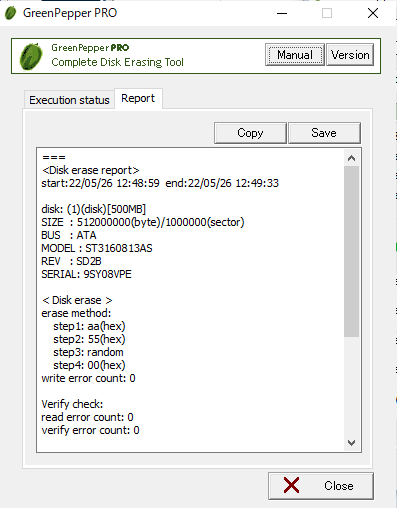This screenshot has width=397, height=508.
Task: Click the '===' separator line in report
Action: click(x=54, y=157)
